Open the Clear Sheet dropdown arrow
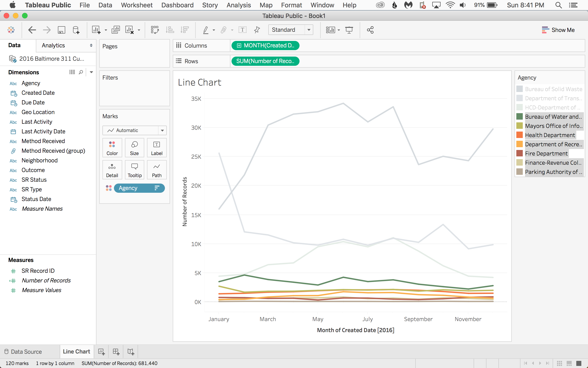Image resolution: width=588 pixels, height=368 pixels. click(x=139, y=30)
